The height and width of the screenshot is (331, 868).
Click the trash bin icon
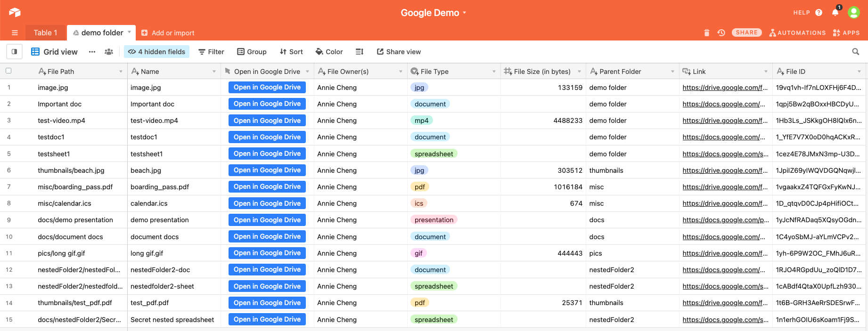coord(706,33)
